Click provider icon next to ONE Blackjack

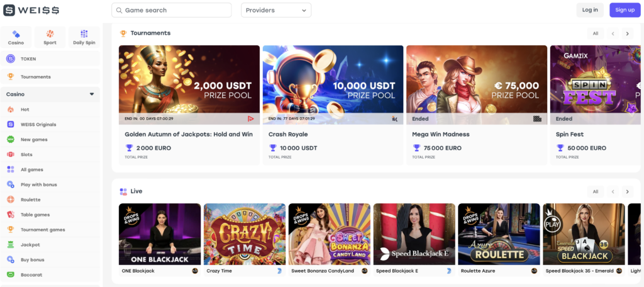tap(195, 271)
